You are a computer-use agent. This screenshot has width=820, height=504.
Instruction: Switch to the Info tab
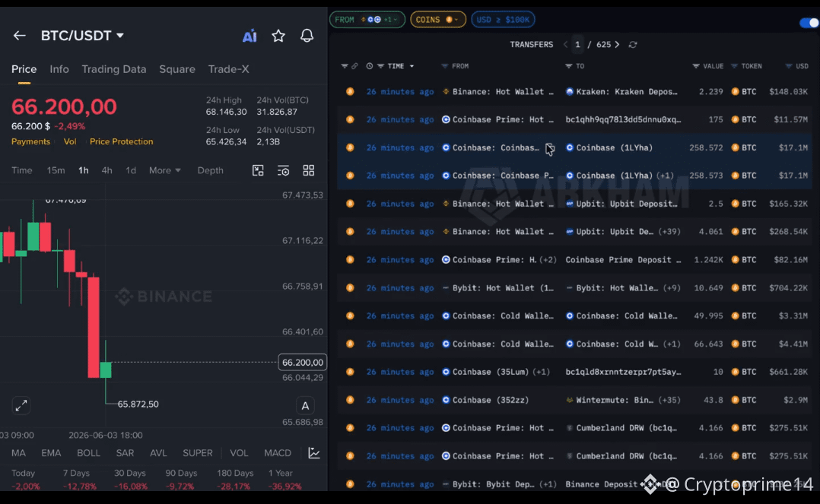tap(59, 69)
